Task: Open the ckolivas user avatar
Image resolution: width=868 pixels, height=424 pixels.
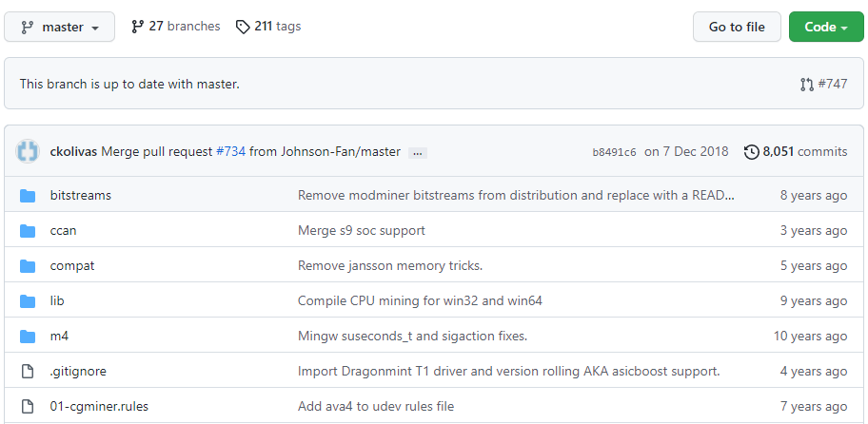Action: point(29,152)
